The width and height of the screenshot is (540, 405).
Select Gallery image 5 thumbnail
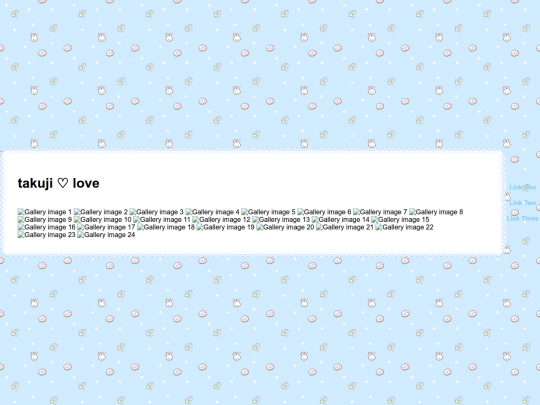(268, 212)
